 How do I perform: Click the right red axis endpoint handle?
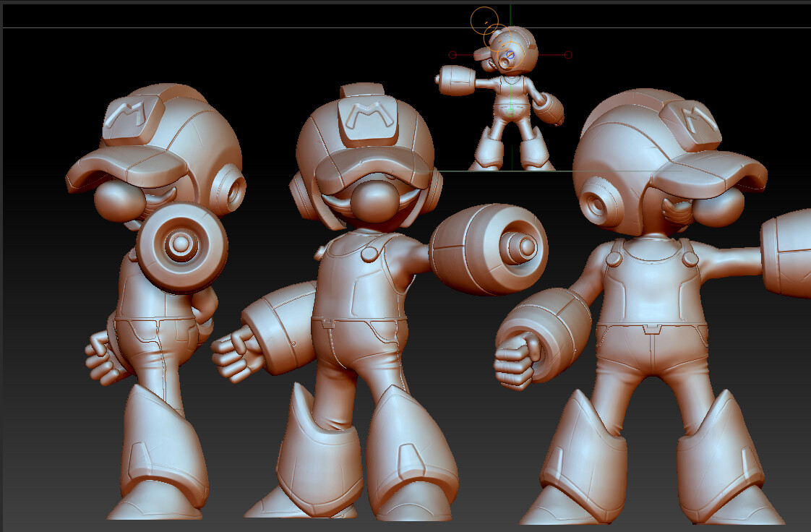pos(567,54)
